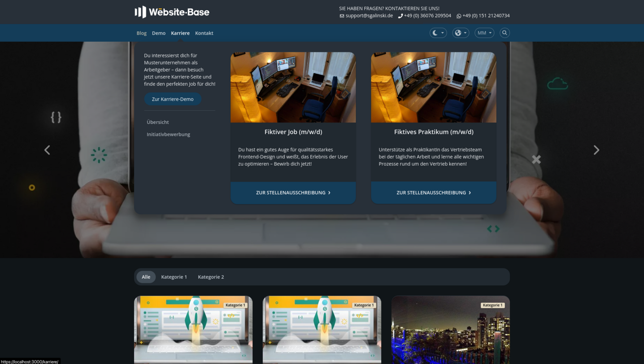The width and height of the screenshot is (644, 364).
Task: Click the globe icon in the language switcher
Action: [457, 32]
